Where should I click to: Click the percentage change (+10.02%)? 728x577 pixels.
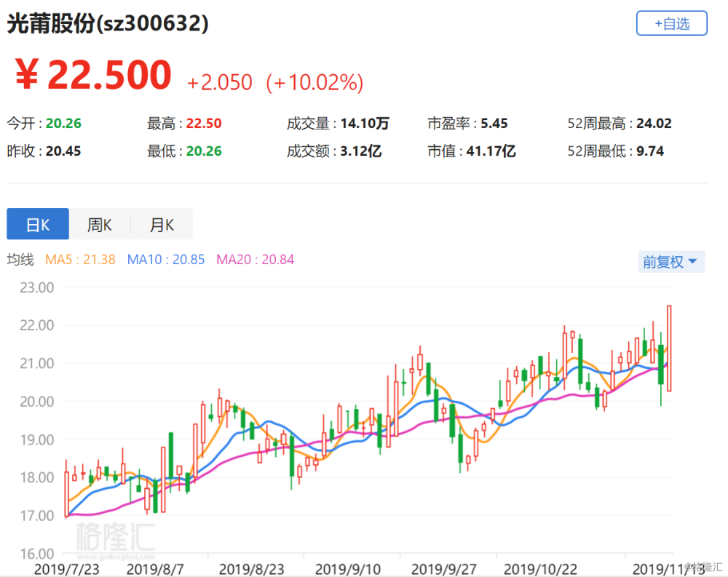(x=314, y=83)
